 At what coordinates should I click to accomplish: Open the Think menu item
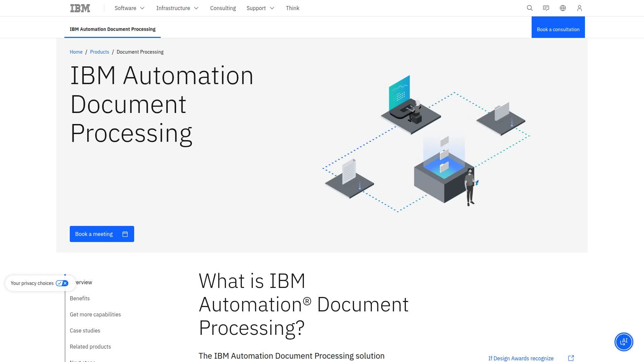coord(292,8)
